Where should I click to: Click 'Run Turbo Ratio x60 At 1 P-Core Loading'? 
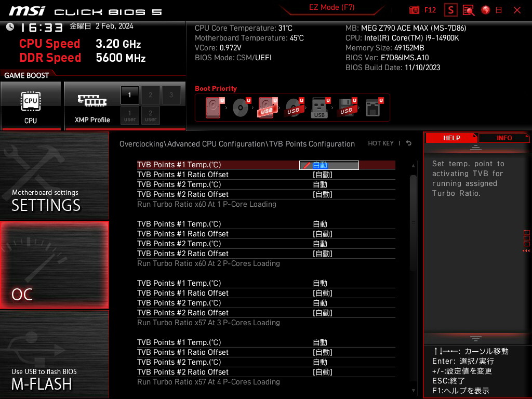(x=207, y=204)
